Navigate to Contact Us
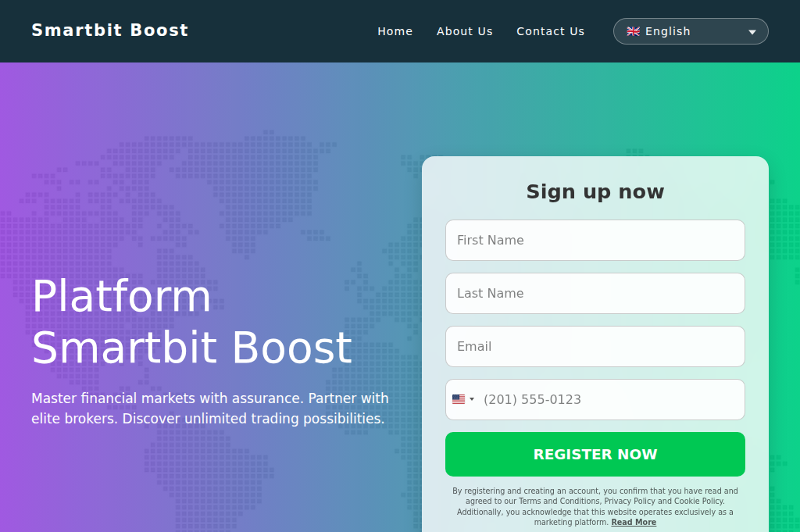The width and height of the screenshot is (800, 532). coord(551,31)
